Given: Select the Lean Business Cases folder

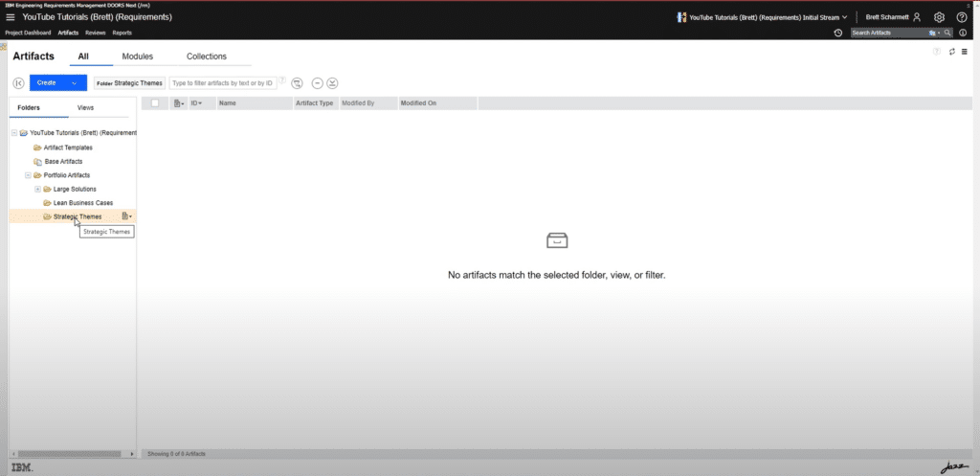Looking at the screenshot, I should pos(83,203).
